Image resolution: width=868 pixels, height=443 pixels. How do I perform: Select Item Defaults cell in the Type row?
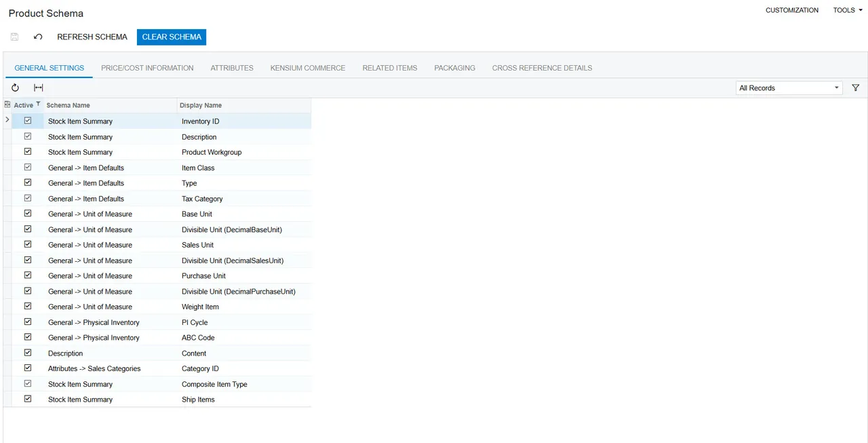pos(111,183)
